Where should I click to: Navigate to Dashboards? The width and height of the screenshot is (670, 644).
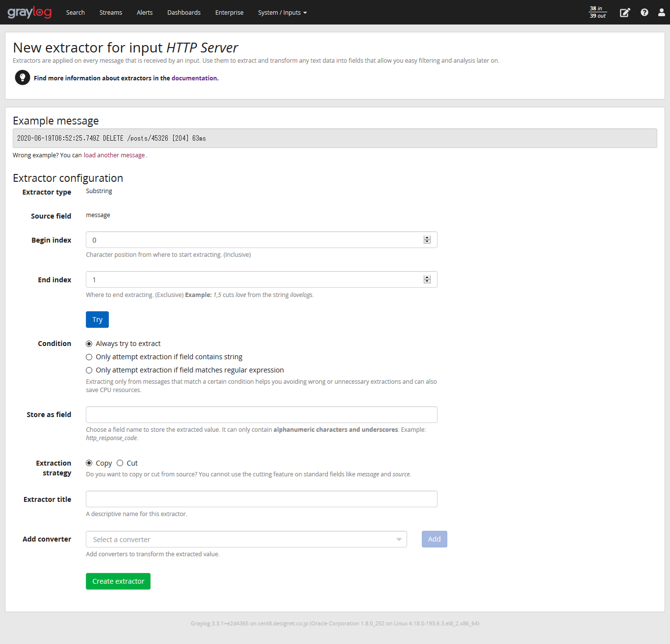[x=184, y=13]
